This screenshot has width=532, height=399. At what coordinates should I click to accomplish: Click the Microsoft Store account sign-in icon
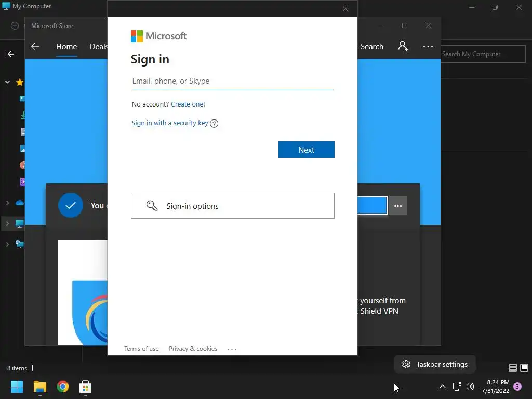pyautogui.click(x=403, y=46)
